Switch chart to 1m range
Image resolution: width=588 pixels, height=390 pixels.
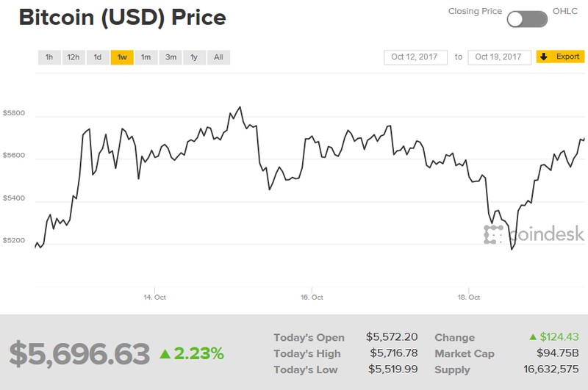pos(146,57)
